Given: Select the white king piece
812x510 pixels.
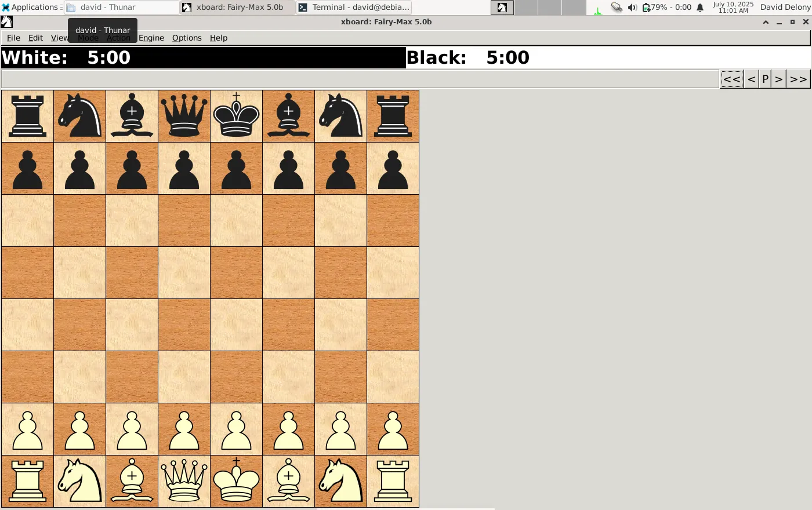Looking at the screenshot, I should (x=236, y=481).
